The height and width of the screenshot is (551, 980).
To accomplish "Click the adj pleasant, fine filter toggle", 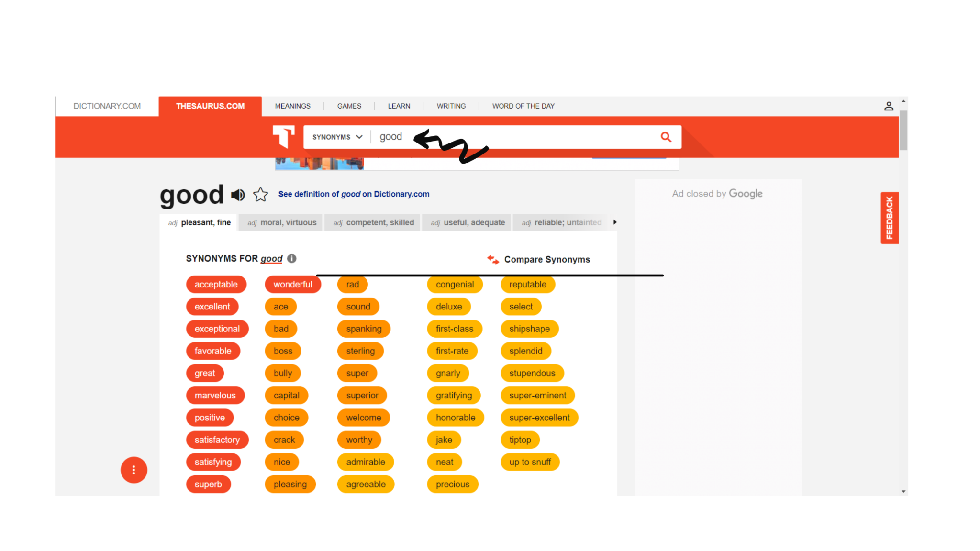I will (x=199, y=222).
